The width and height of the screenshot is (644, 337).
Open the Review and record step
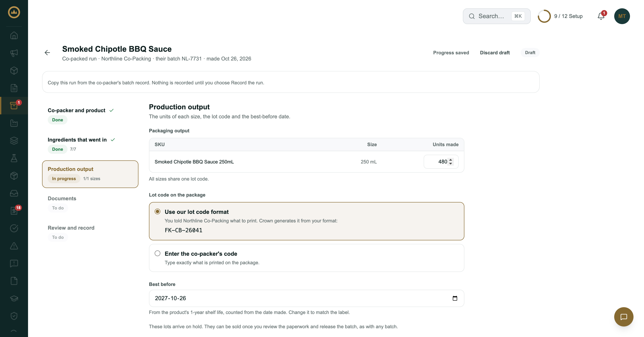click(x=90, y=232)
